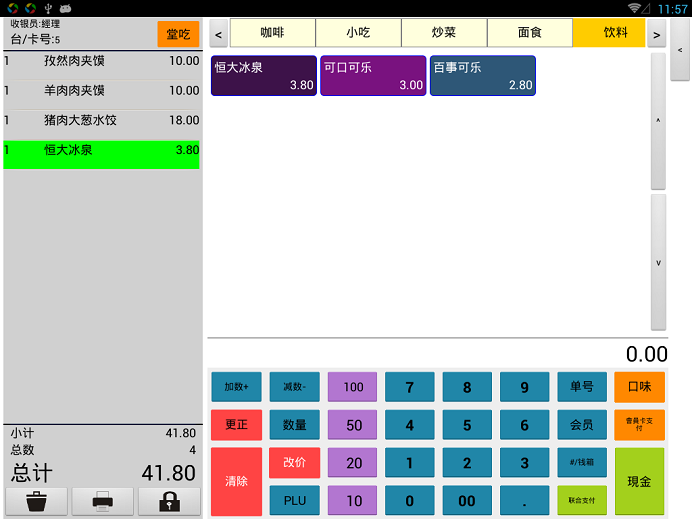Click the padlock lock-screen icon

(x=169, y=501)
